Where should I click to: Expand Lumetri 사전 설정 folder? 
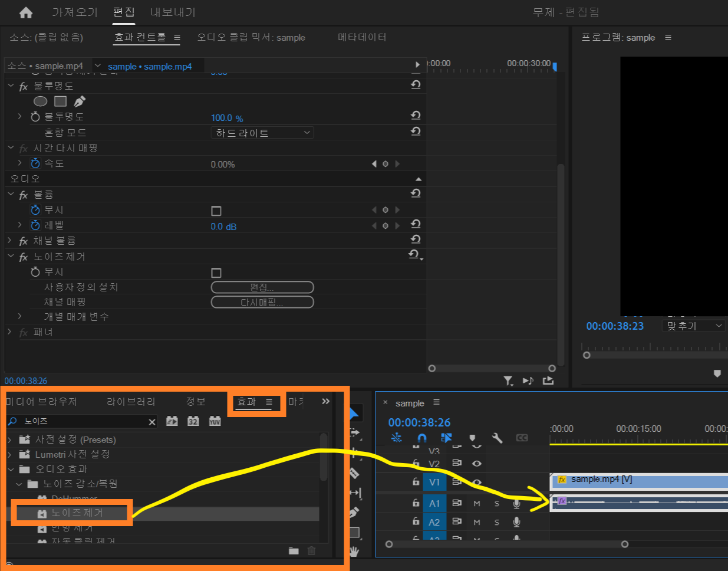[x=9, y=454]
